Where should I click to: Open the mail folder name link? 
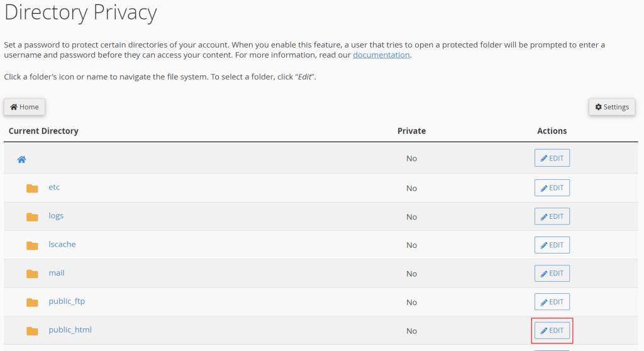click(57, 273)
